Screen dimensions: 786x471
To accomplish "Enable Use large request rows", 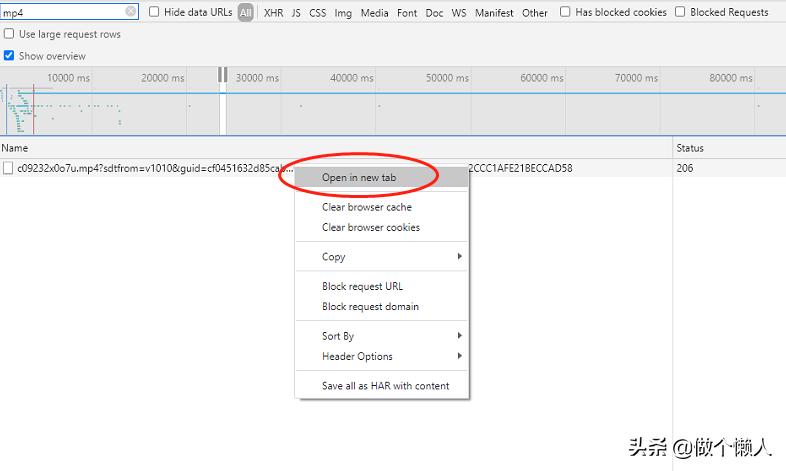I will (x=9, y=34).
